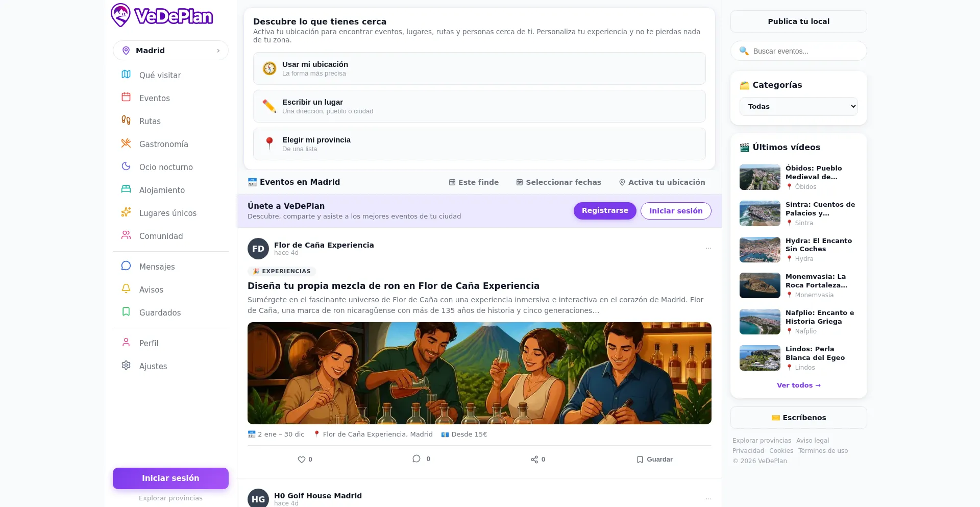Click the compass icon for Usar mi ubicación
Viewport: 980px width, 507px height.
(x=269, y=68)
